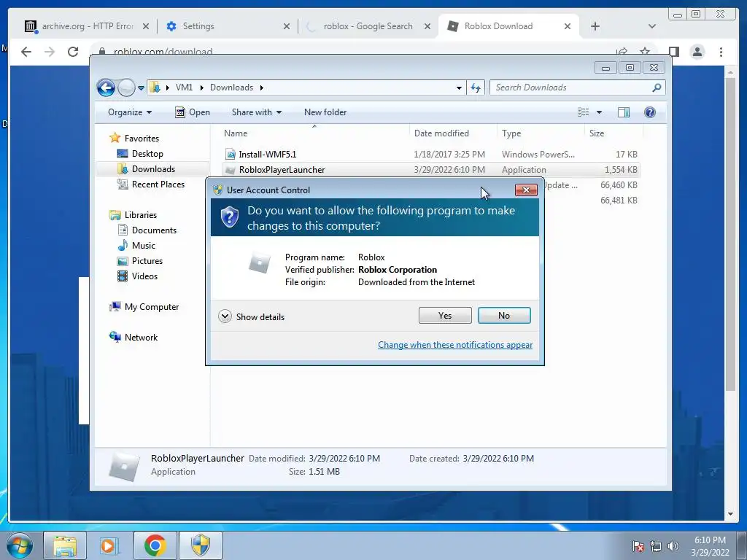
Task: Click the UAC question-mark shield icon
Action: (x=230, y=217)
